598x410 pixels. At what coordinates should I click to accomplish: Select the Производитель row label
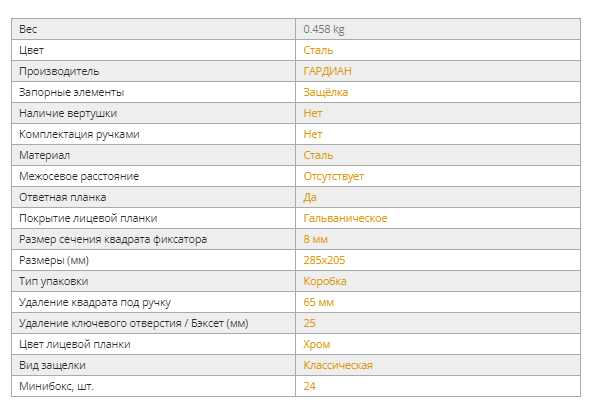tap(59, 71)
